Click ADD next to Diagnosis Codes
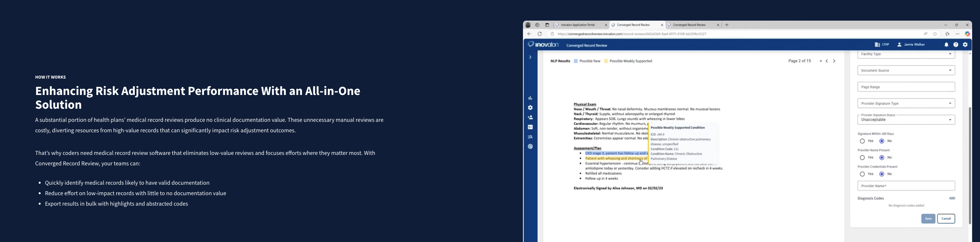 (x=952, y=198)
